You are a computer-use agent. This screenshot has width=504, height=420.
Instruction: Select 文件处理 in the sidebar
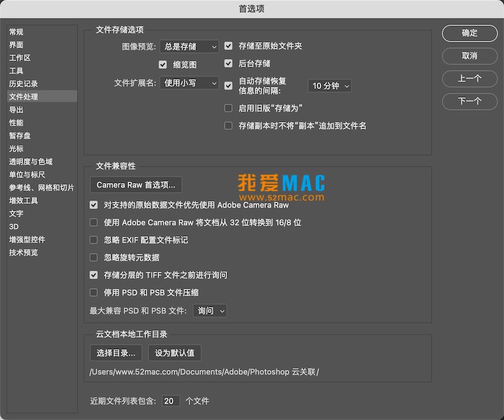[42, 97]
